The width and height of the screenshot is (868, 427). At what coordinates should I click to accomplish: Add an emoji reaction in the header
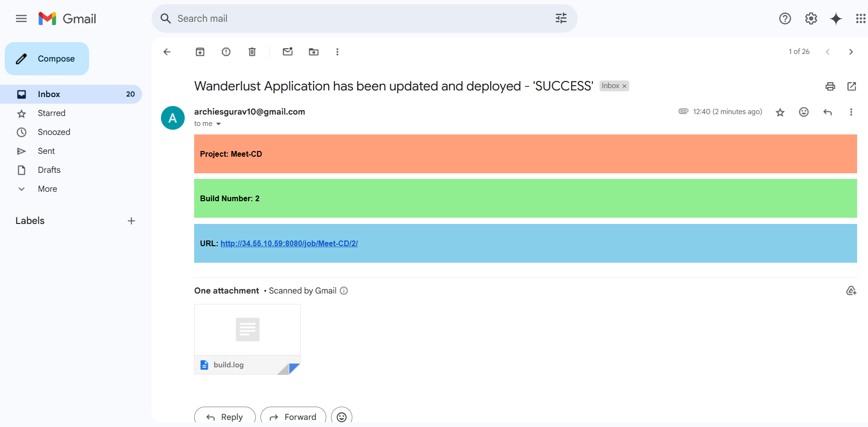804,112
